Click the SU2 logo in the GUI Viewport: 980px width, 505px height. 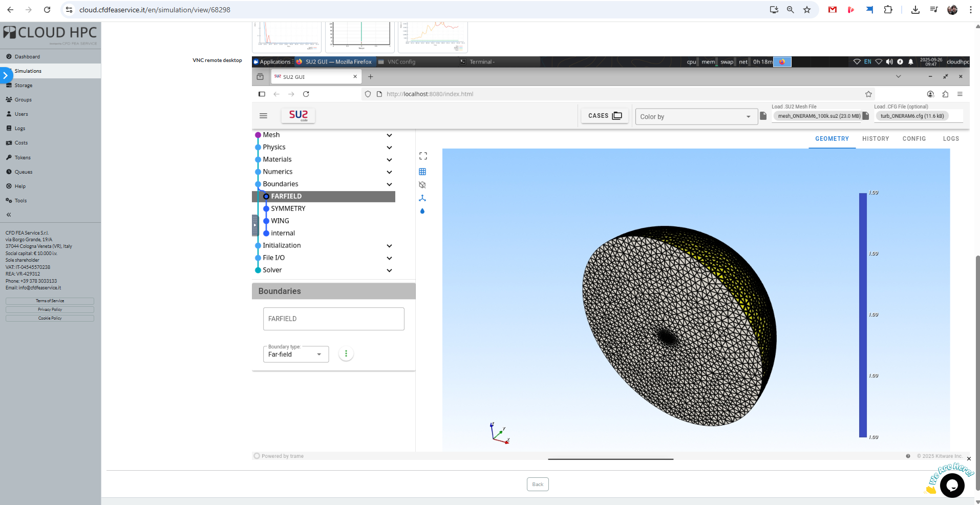point(297,116)
